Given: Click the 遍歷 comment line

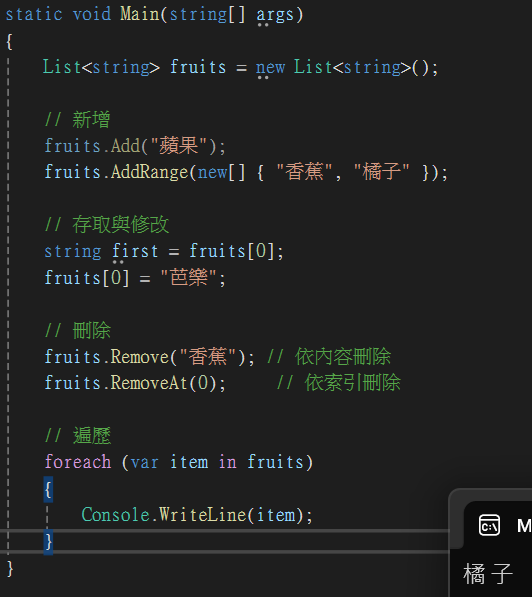Looking at the screenshot, I should coord(78,436).
